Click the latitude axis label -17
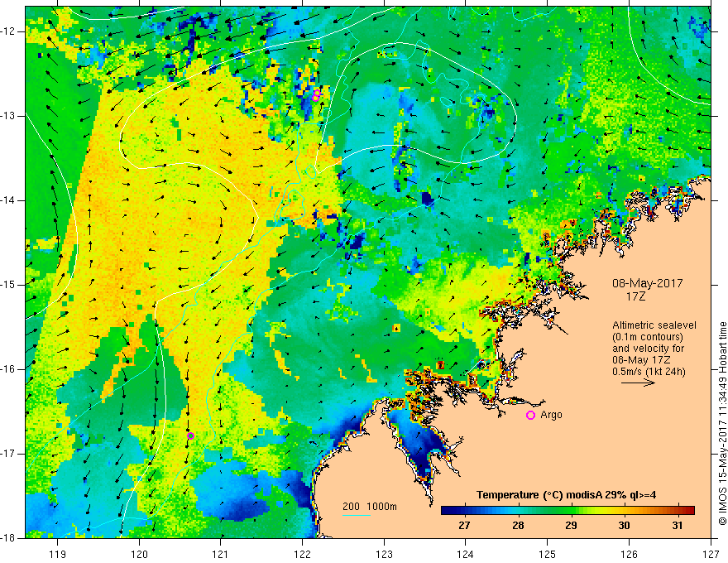Viewport: 728px width, 563px height. [x=8, y=454]
